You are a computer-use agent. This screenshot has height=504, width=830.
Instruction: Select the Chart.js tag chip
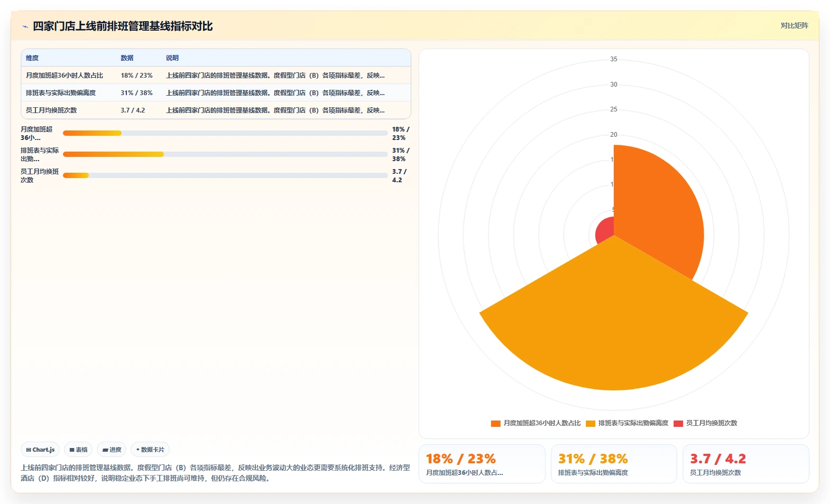[x=40, y=450]
